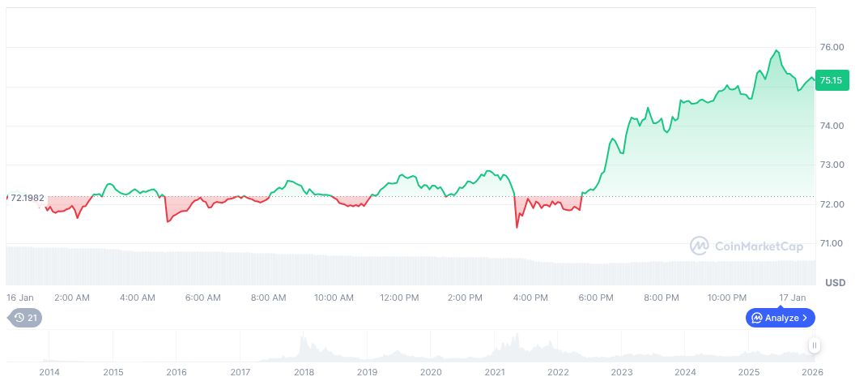Viewport: 868px width, 381px height.
Task: Click the 12:00 PM time axis label
Action: (x=399, y=298)
